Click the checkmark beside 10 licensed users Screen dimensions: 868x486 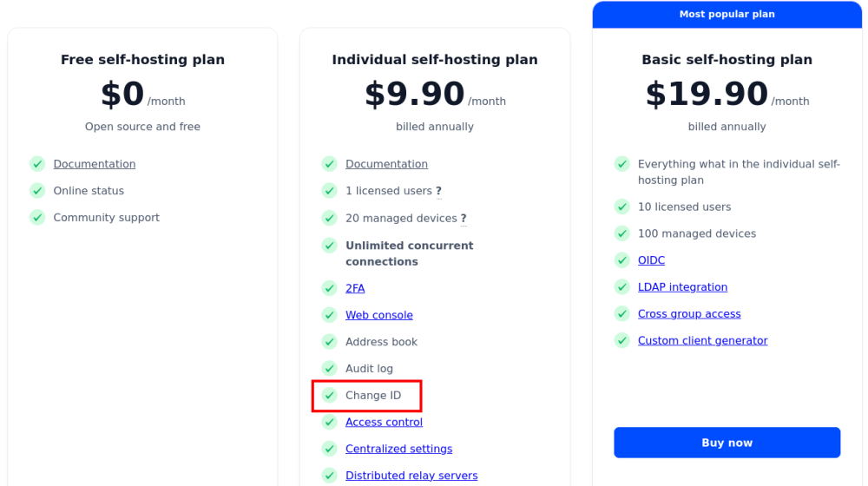point(621,207)
